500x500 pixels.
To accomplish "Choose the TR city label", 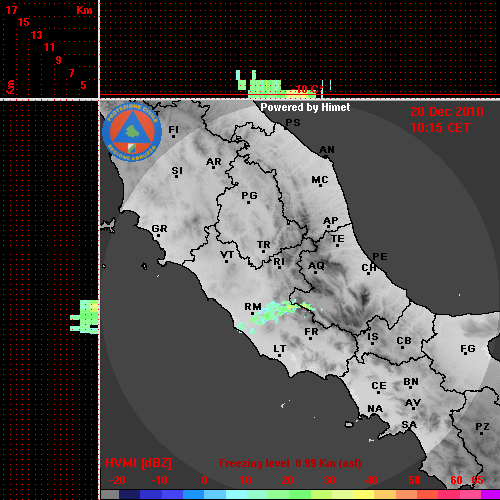I will [263, 245].
